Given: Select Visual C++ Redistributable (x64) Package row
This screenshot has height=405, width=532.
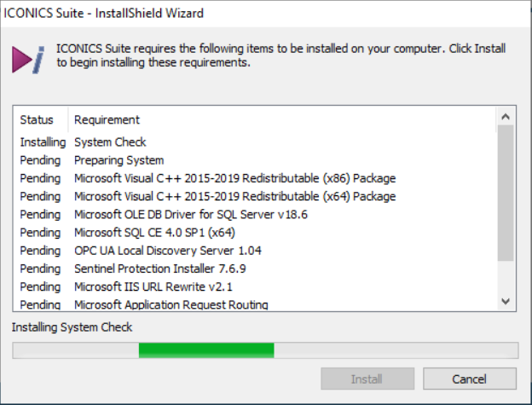Looking at the screenshot, I should click(254, 196).
